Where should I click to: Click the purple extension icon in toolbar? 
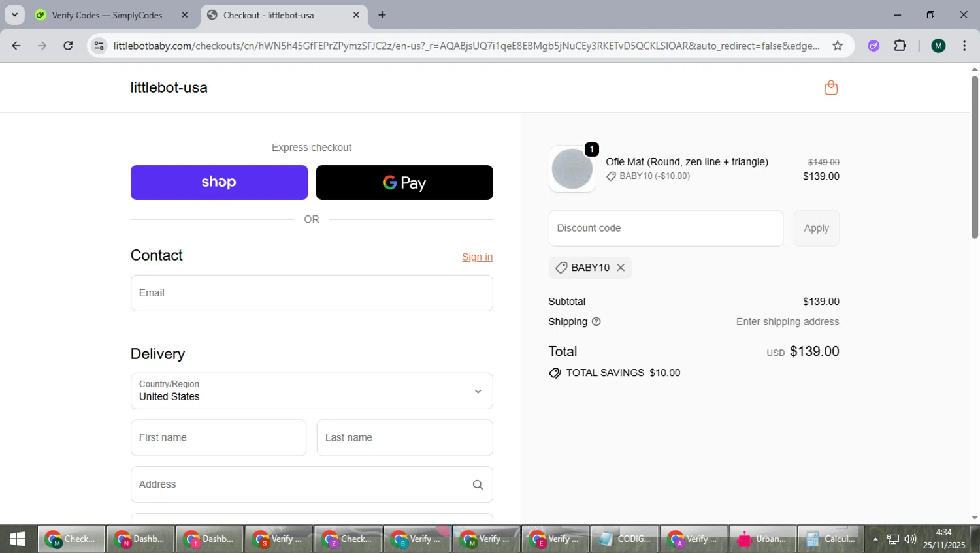point(874,46)
